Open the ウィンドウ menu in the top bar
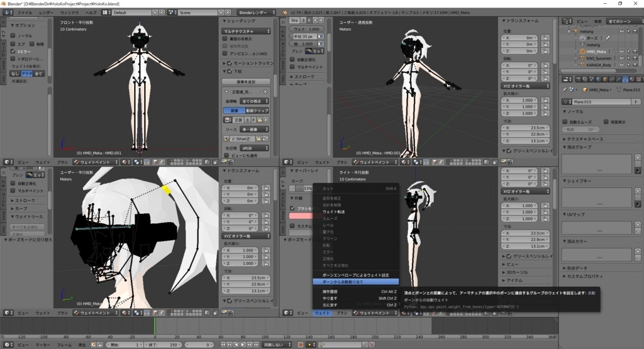Viewport: 644px width, 349px height. (x=69, y=13)
